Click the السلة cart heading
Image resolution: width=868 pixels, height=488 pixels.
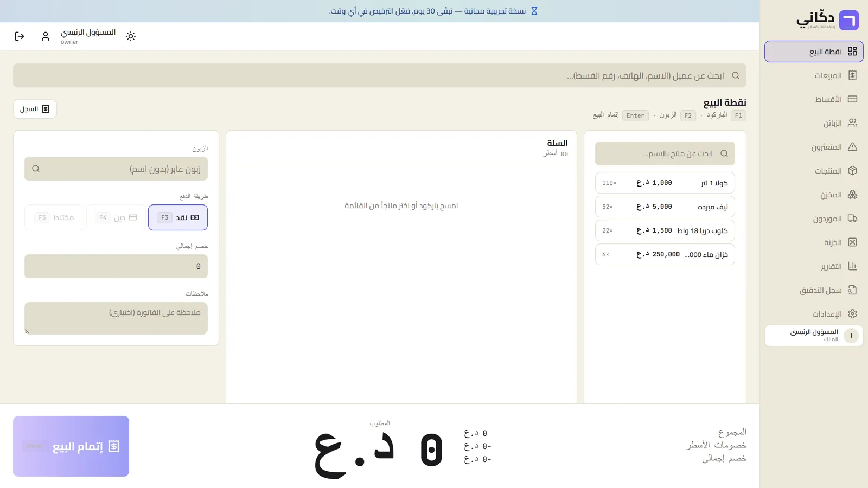(x=557, y=143)
